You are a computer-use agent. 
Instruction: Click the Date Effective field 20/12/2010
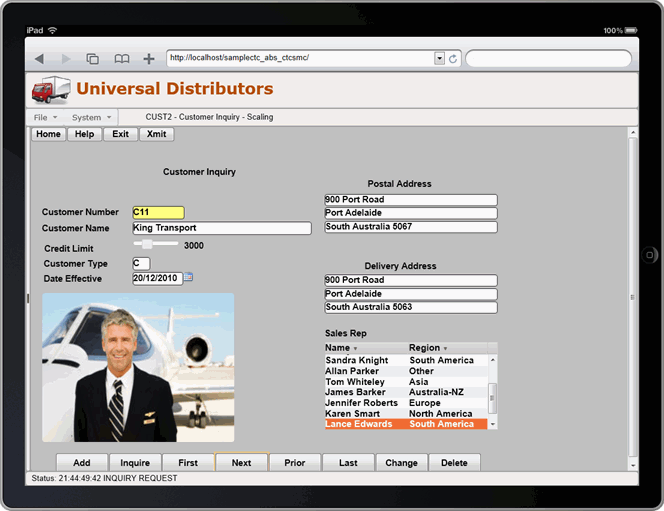coord(158,279)
